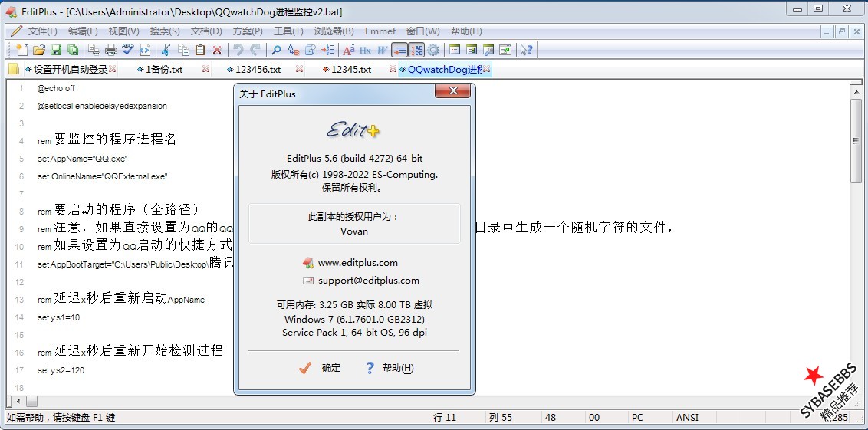Open the 文档(D) menu

point(206,31)
